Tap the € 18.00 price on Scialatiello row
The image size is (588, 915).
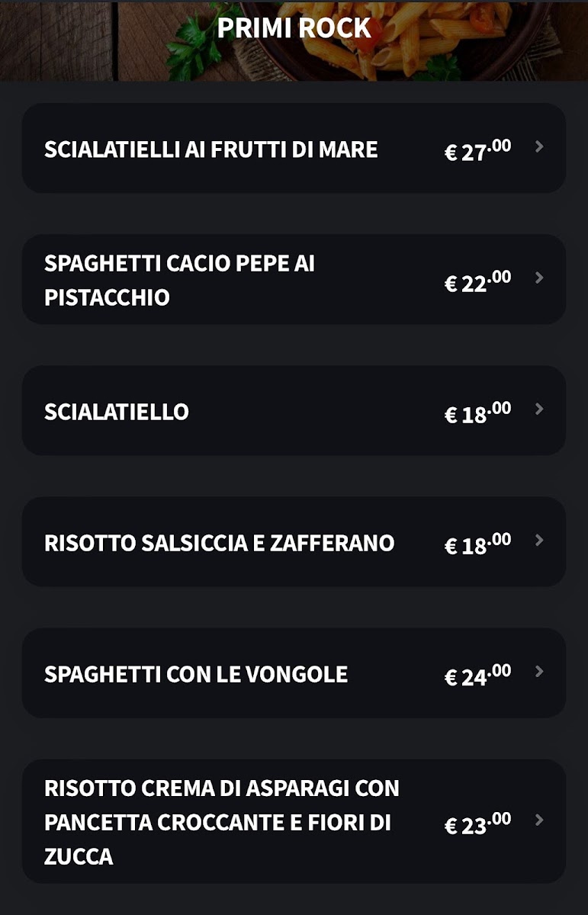[x=477, y=412]
